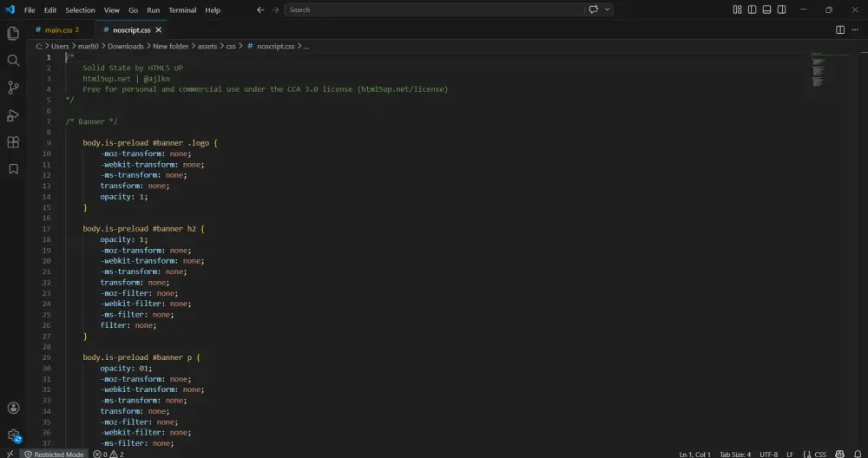Open the Explorer view in activity bar
Image resolution: width=868 pixels, height=458 pixels.
(x=13, y=33)
